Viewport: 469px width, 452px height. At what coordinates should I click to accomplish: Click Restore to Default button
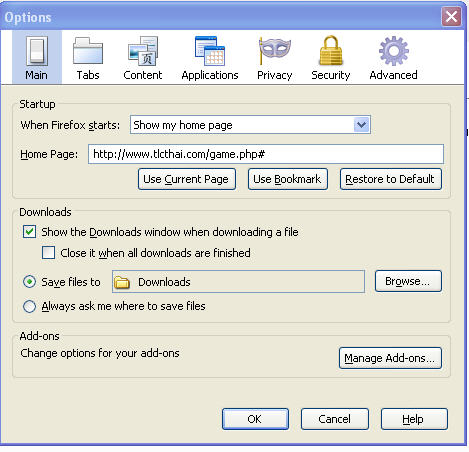391,179
